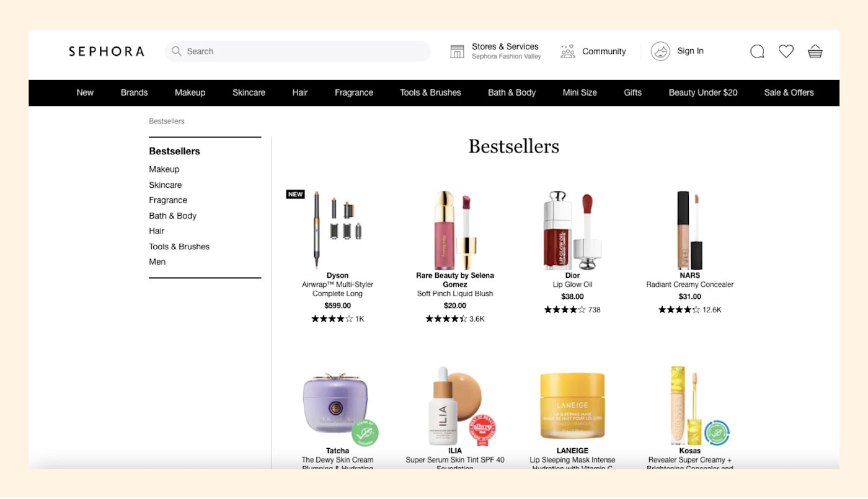Click the Rare Beauty star rating 3.6K
868x499 pixels.
tap(455, 319)
